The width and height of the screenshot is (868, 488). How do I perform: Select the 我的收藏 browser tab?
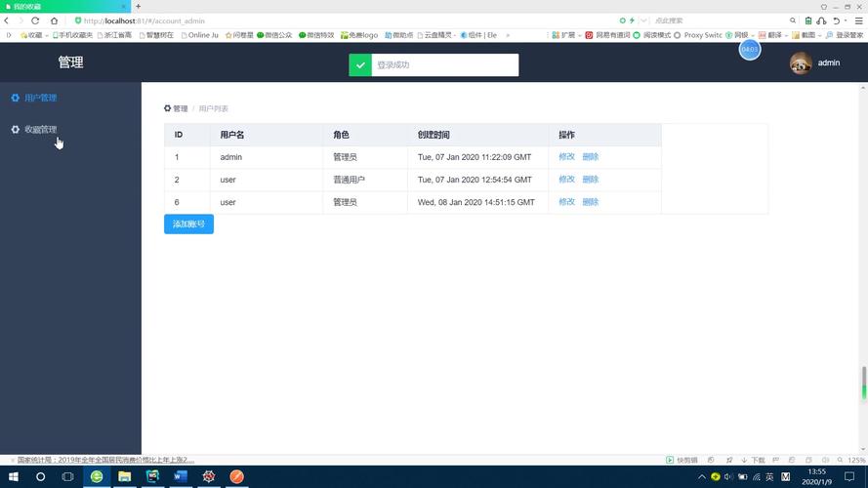(64, 6)
